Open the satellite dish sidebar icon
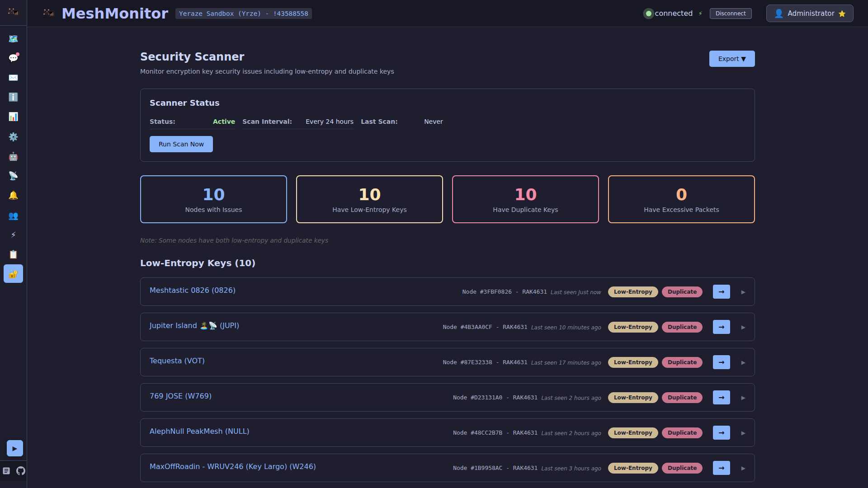This screenshot has height=488, width=868. [x=13, y=176]
